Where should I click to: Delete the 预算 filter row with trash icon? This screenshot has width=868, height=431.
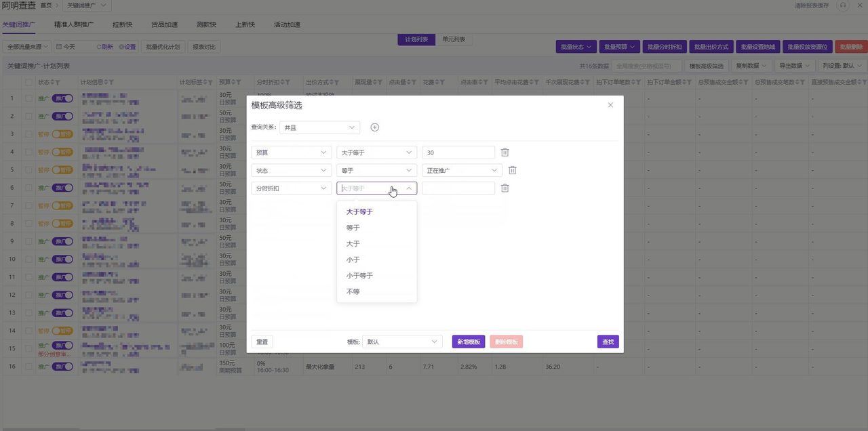click(x=505, y=152)
